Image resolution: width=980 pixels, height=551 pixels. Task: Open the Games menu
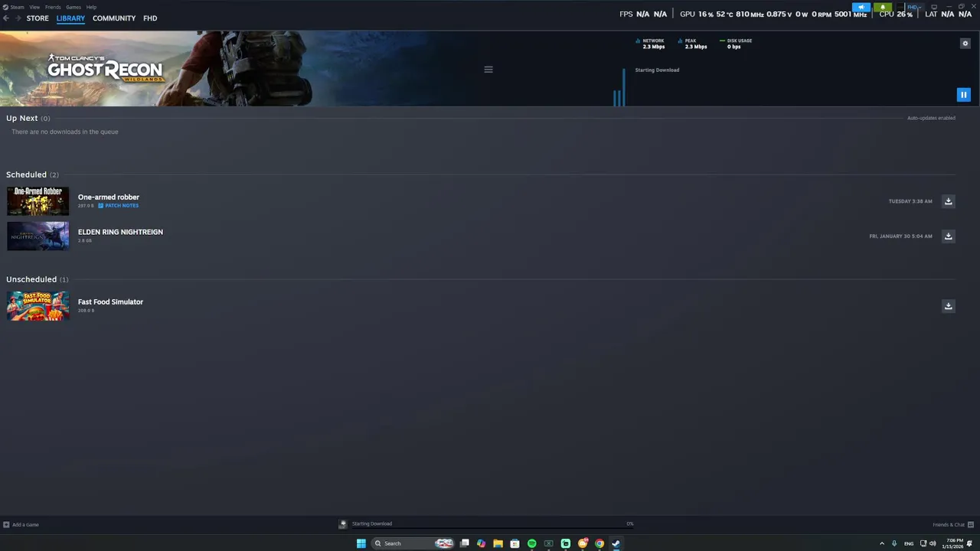pyautogui.click(x=73, y=7)
